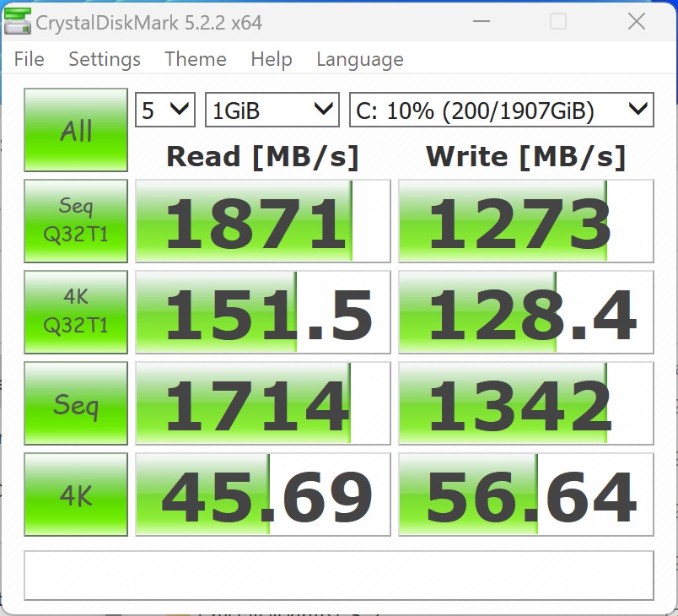Select the 4K Q32T1 read value 151.5
Image resolution: width=678 pixels, height=616 pixels.
coord(263,312)
